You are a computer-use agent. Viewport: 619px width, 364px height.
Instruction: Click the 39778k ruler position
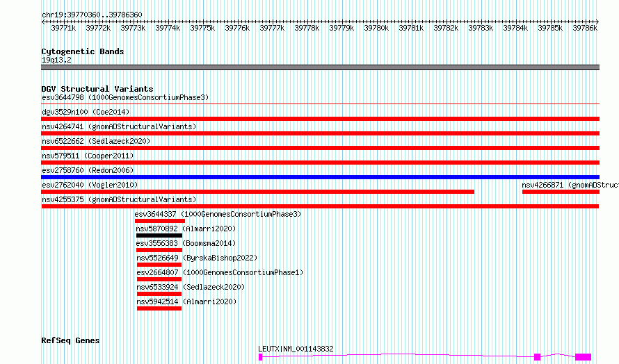(x=307, y=28)
